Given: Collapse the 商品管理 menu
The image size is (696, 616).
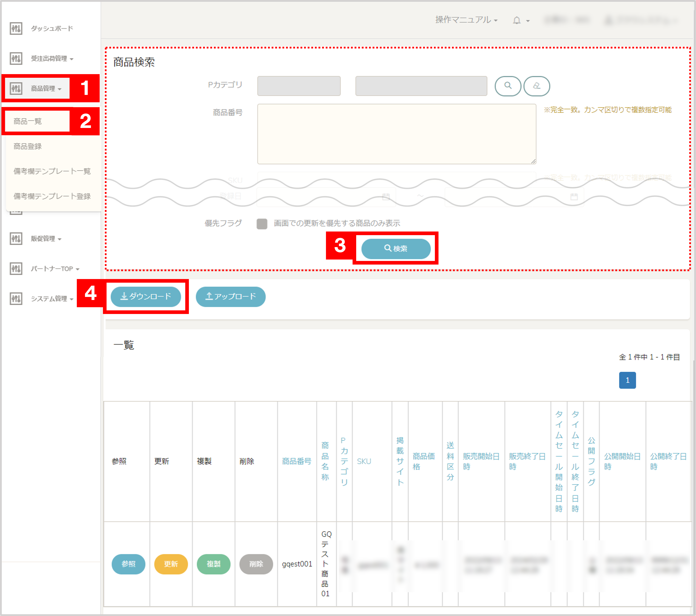Looking at the screenshot, I should pos(46,89).
